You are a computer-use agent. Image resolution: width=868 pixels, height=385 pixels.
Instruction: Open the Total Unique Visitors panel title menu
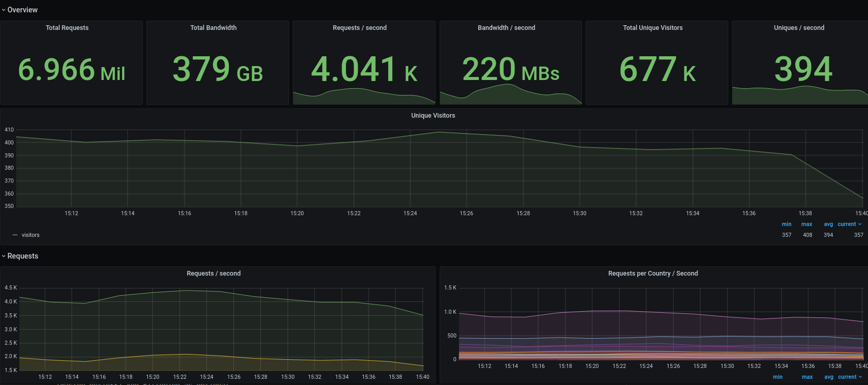point(653,28)
